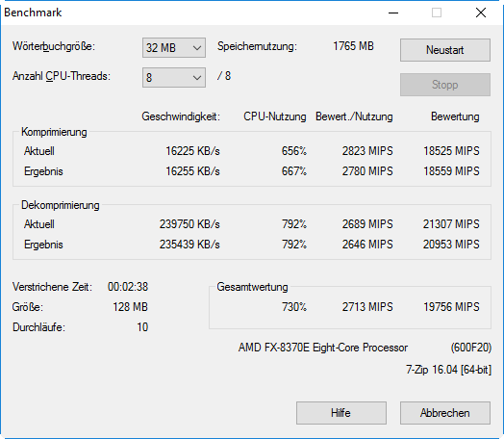
Task: Click the Komprimierung group heading
Action: click(54, 132)
